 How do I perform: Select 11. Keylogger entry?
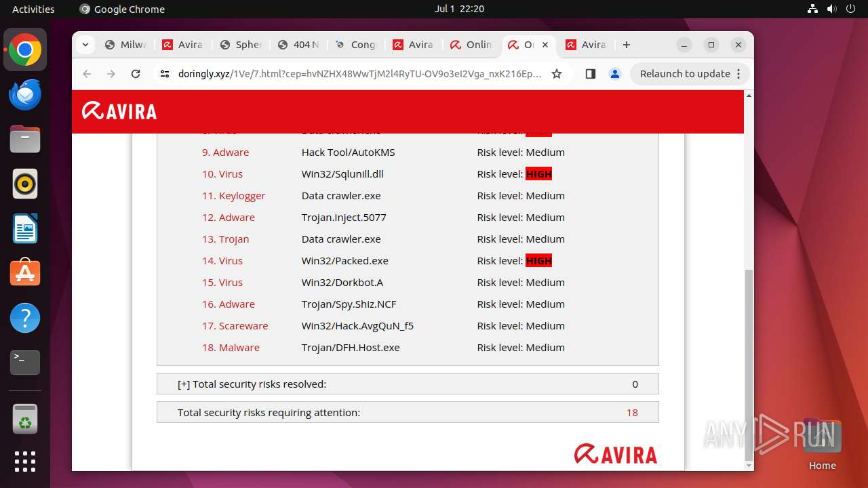coord(233,195)
